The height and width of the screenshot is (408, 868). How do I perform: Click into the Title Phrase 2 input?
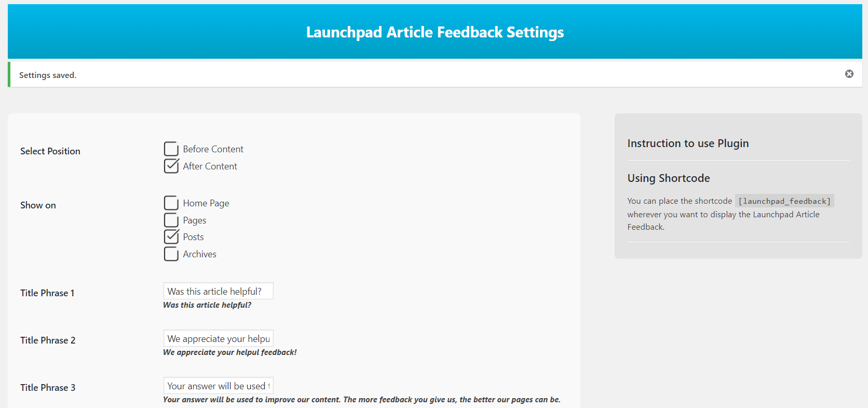tap(218, 338)
